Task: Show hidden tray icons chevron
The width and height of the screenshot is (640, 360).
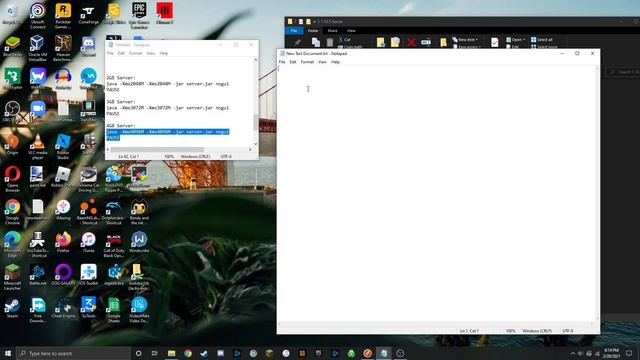Action: [x=573, y=353]
